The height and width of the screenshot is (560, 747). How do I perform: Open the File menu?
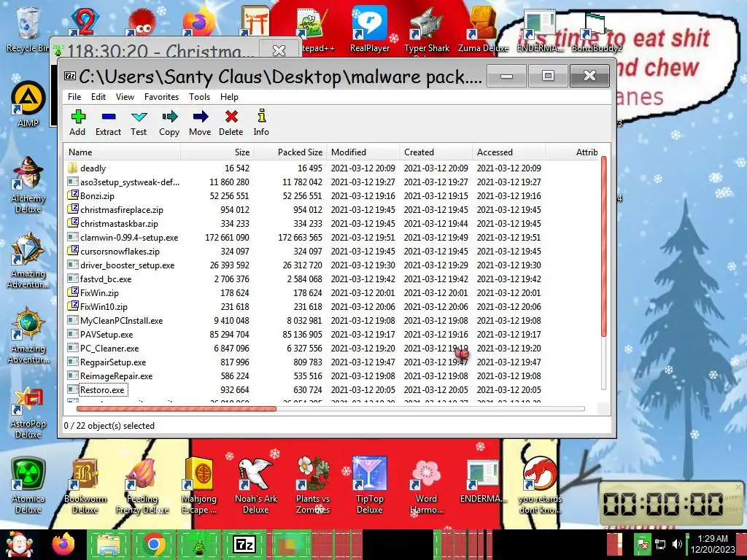74,97
